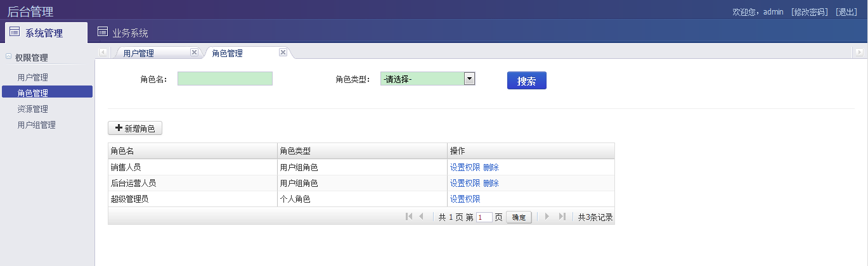Click the 系统管理 list icon
Viewport: 868px width, 266px height.
click(x=15, y=32)
